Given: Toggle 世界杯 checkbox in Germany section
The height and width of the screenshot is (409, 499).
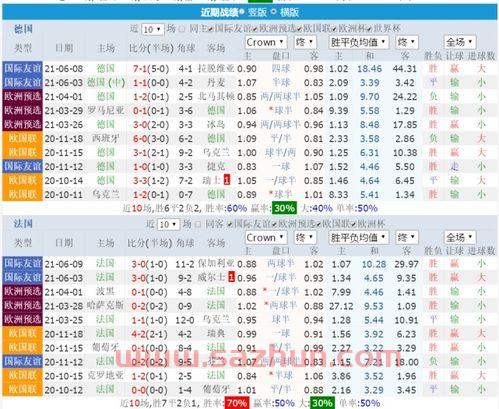Looking at the screenshot, I should click(369, 29).
